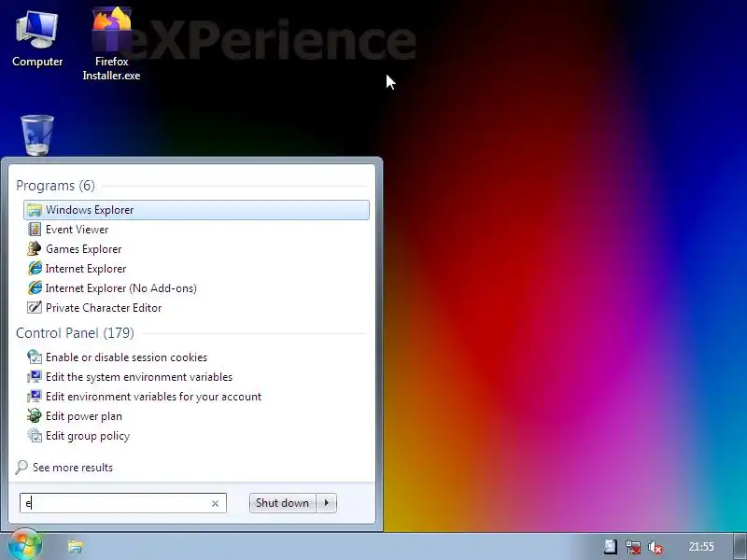
Task: Open Edit power plan result
Action: coord(196,415)
